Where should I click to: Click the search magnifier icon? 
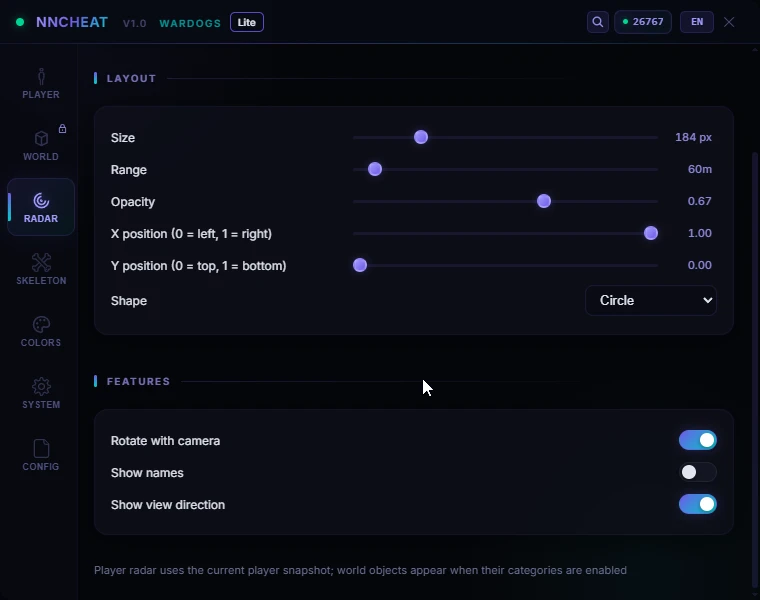598,22
